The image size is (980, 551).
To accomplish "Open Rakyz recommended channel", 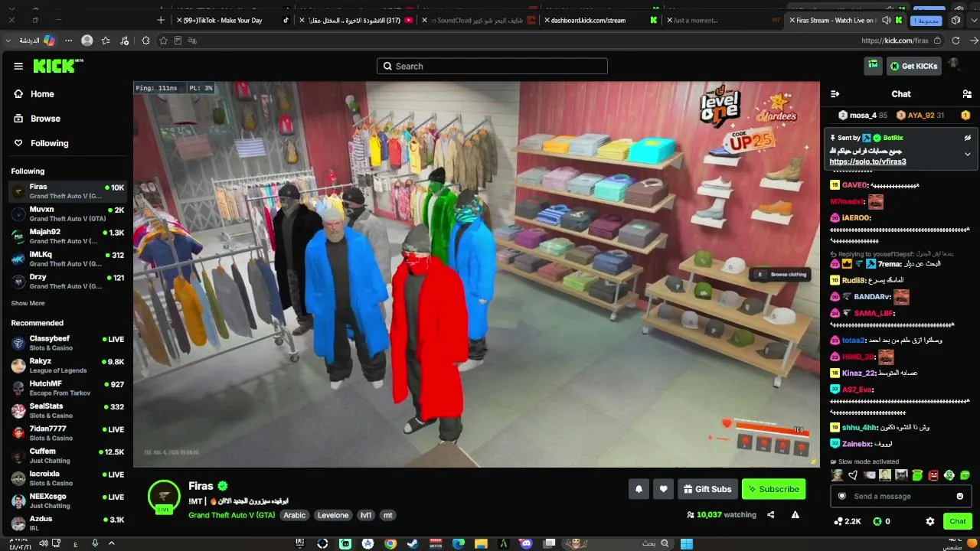I will tap(67, 366).
